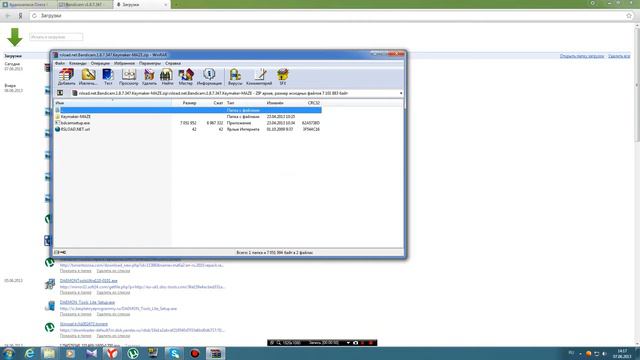The image size is (640, 360).
Task: Open Internet Explorer from the taskbar
Action: pyautogui.click(x=29, y=353)
